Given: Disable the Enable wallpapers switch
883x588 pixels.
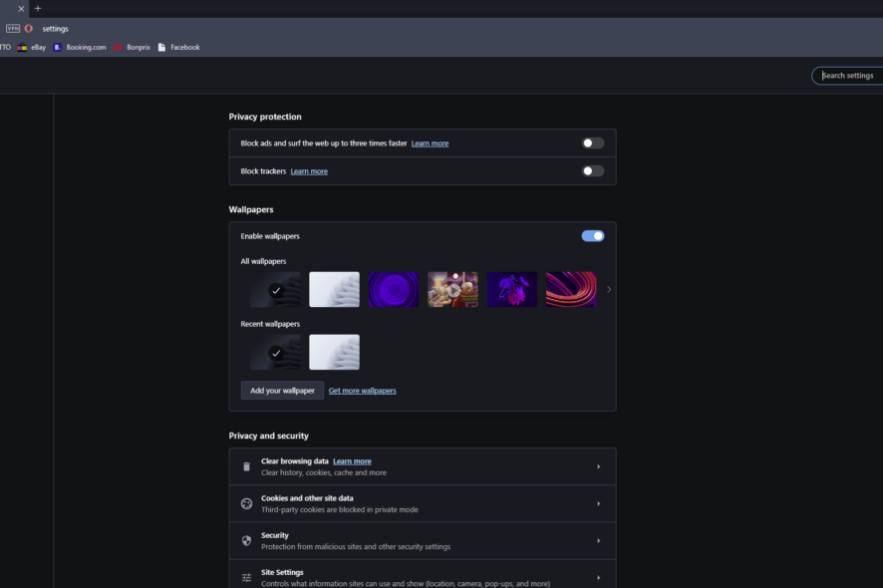Looking at the screenshot, I should [592, 236].
